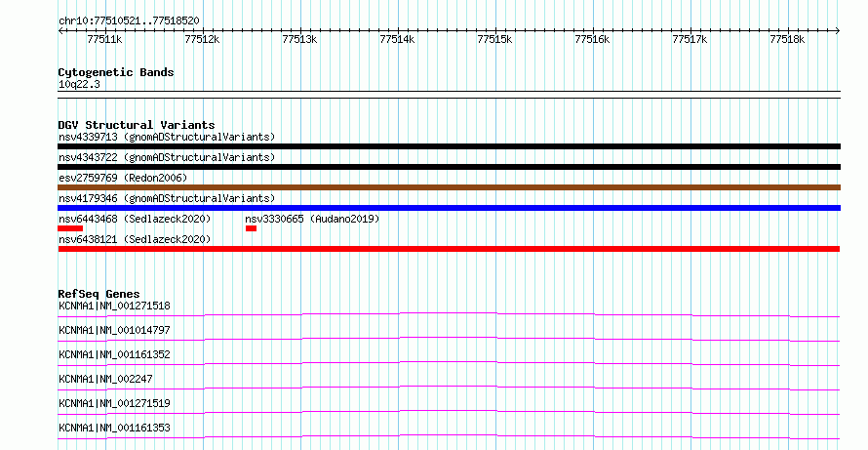868x450 pixels.
Task: Click the 77511k ruler tick label
Action: 104,39
